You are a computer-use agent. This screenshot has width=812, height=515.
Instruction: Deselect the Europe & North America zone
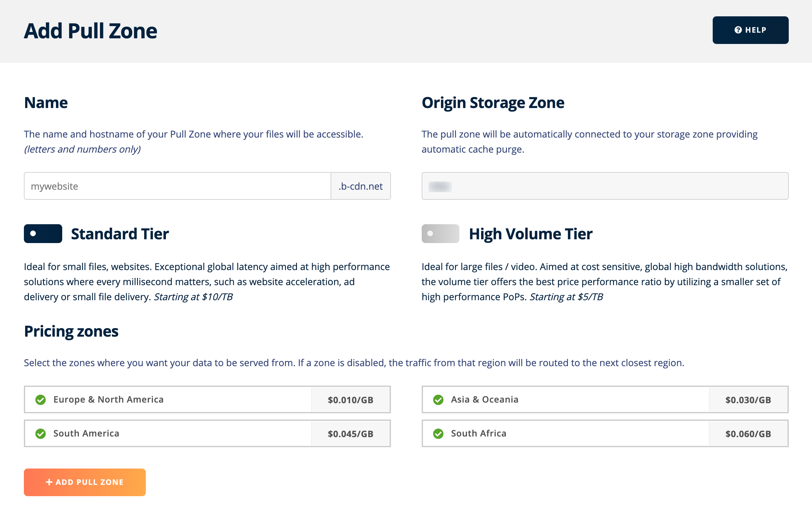pos(109,399)
